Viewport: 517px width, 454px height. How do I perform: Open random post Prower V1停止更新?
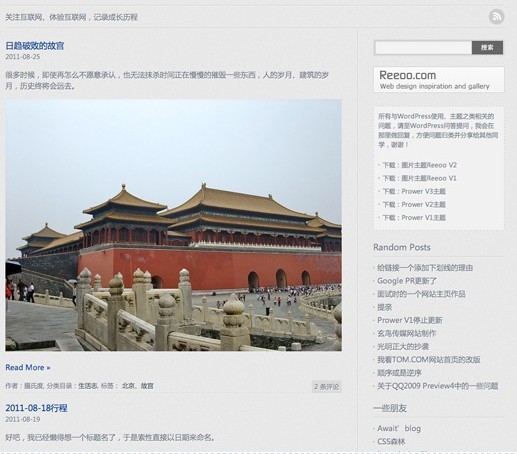tap(410, 320)
